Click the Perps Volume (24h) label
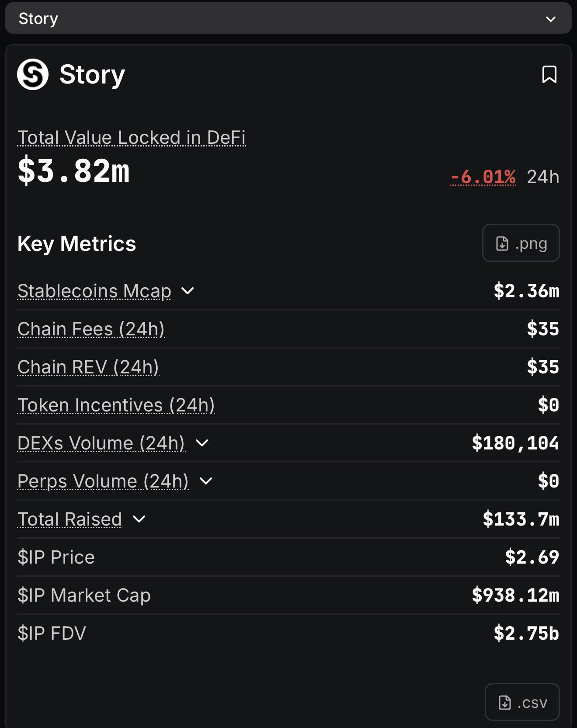Image resolution: width=577 pixels, height=728 pixels. click(x=103, y=481)
